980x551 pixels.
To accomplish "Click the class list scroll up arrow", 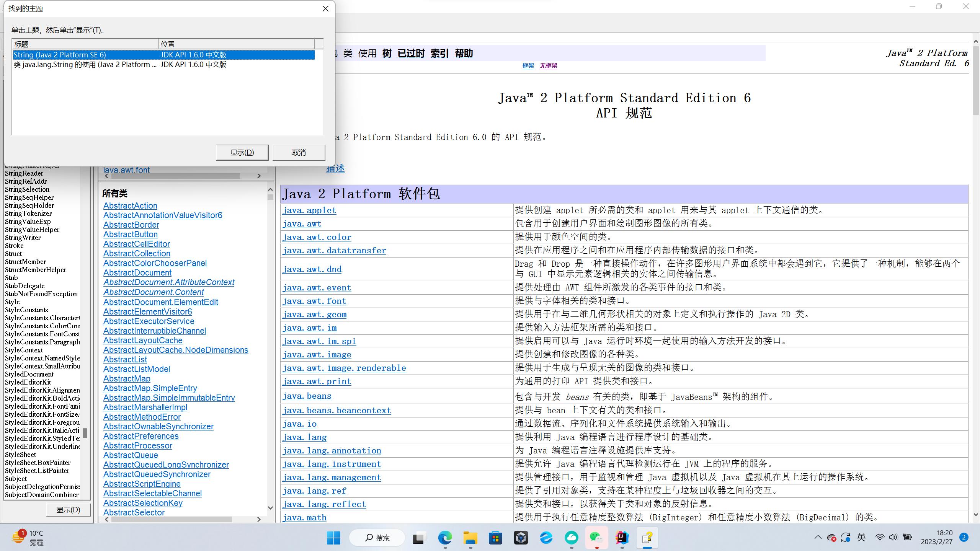I will point(270,189).
